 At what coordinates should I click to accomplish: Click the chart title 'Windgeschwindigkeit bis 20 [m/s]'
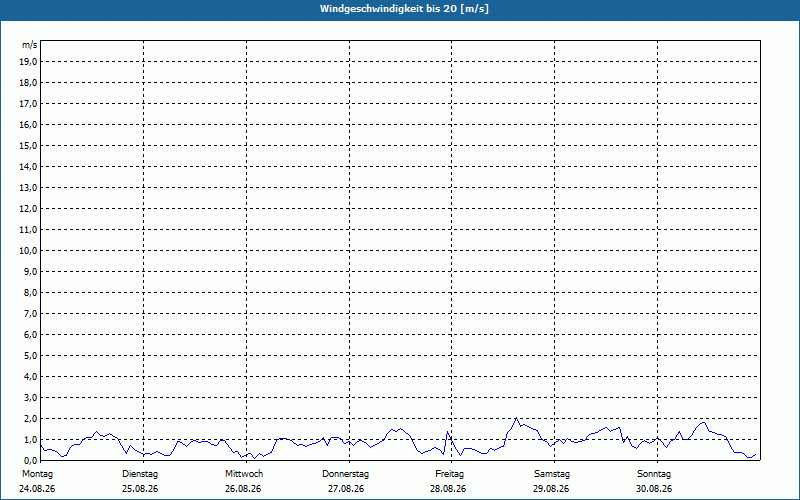pos(404,9)
